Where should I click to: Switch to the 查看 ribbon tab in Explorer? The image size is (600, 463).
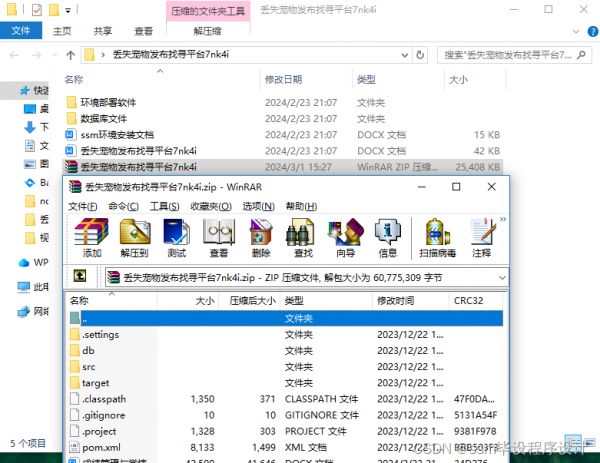tap(144, 31)
